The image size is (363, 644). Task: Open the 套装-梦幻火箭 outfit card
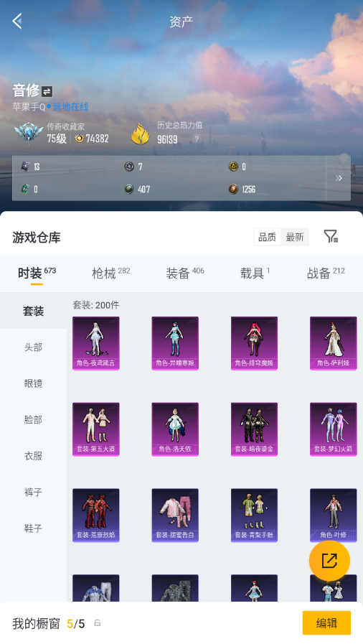click(334, 429)
